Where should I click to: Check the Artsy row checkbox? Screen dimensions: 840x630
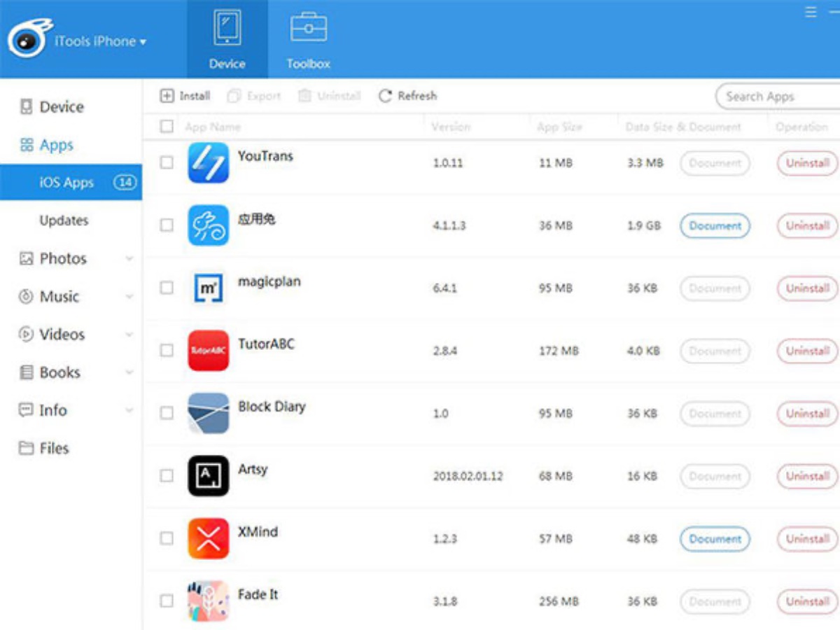coord(167,475)
